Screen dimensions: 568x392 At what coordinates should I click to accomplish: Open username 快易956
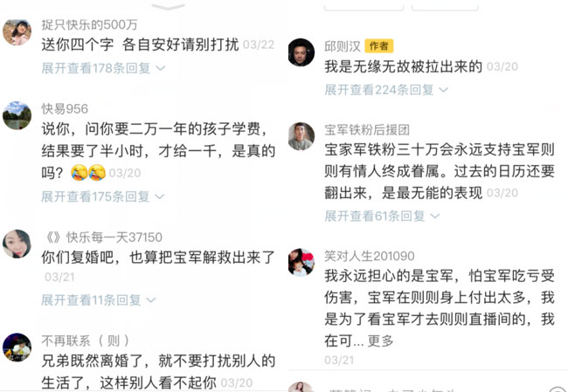pyautogui.click(x=65, y=108)
